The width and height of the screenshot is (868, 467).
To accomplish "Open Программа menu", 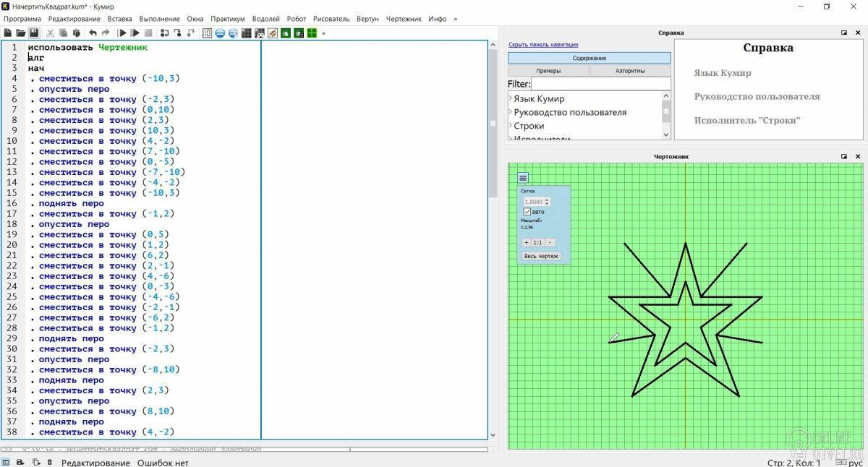I will coord(22,19).
